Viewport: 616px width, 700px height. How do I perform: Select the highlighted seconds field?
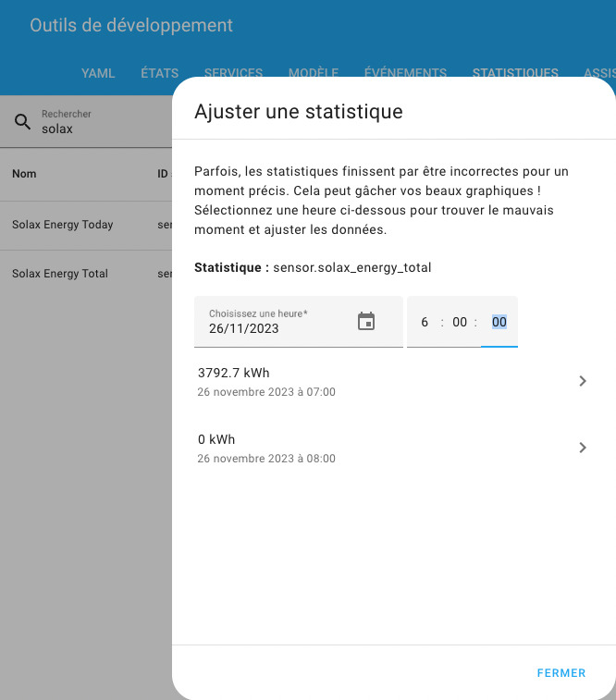point(499,322)
